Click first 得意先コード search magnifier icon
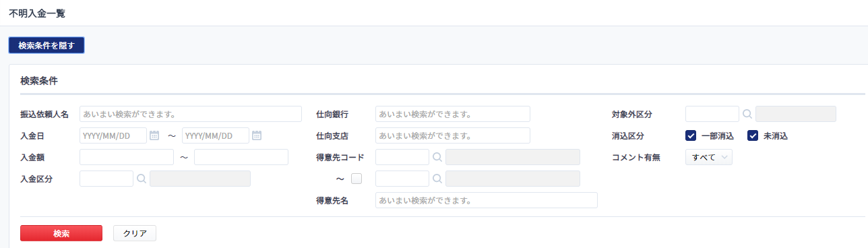The image size is (868, 248). pos(437,157)
